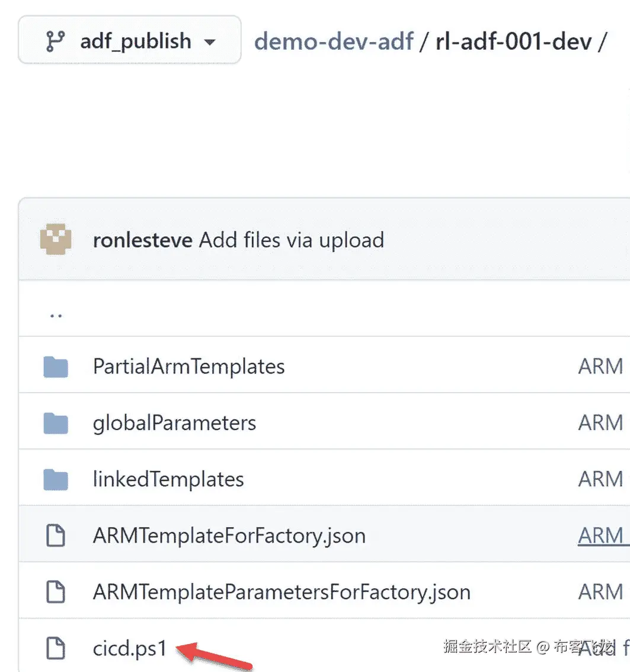
Task: Open the adf_publish branch dropdown
Action: click(129, 40)
